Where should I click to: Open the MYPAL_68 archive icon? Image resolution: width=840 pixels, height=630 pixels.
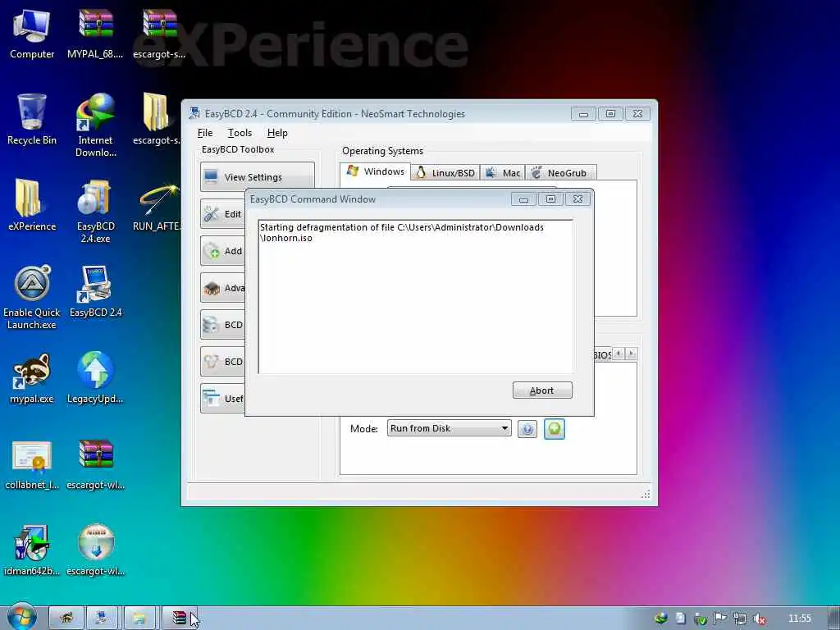point(95,34)
